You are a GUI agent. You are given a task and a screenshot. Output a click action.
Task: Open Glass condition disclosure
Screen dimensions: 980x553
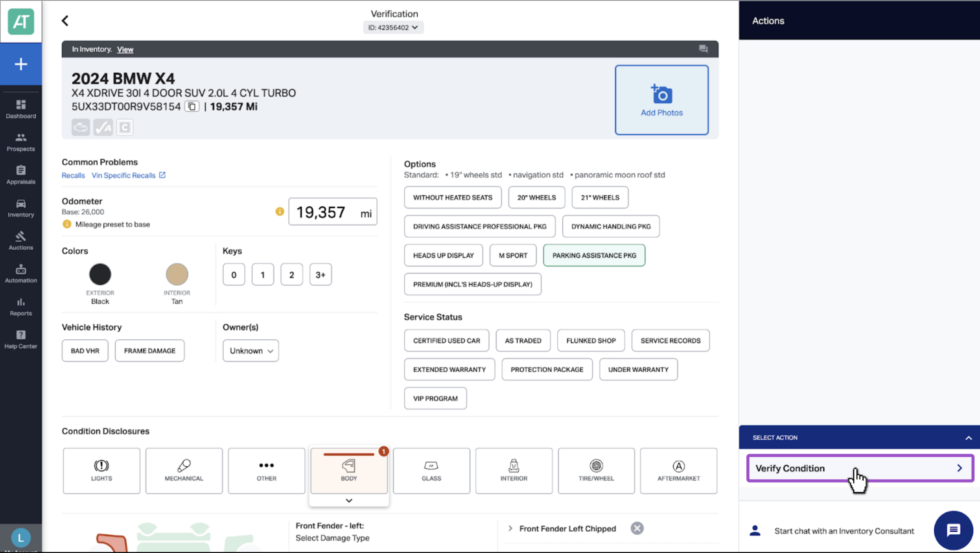[431, 471]
